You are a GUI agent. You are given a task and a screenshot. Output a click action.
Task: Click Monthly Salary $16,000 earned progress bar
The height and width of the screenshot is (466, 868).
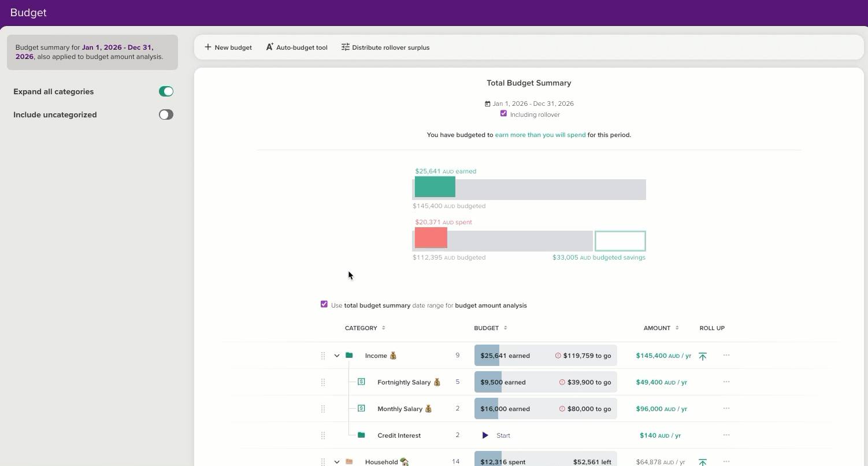click(546, 409)
